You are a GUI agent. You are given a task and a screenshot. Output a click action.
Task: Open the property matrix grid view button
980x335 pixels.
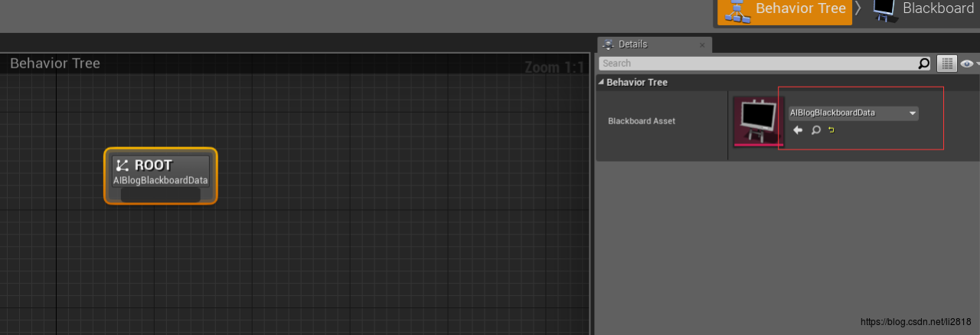947,64
